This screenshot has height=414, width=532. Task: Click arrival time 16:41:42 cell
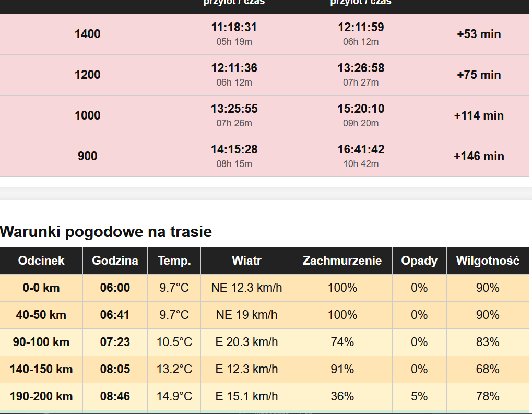[361, 156]
